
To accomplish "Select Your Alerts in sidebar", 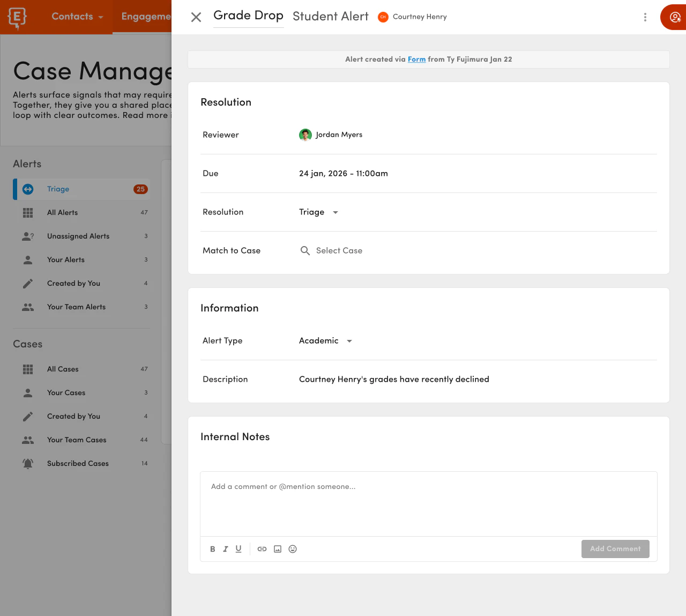I will [82, 260].
